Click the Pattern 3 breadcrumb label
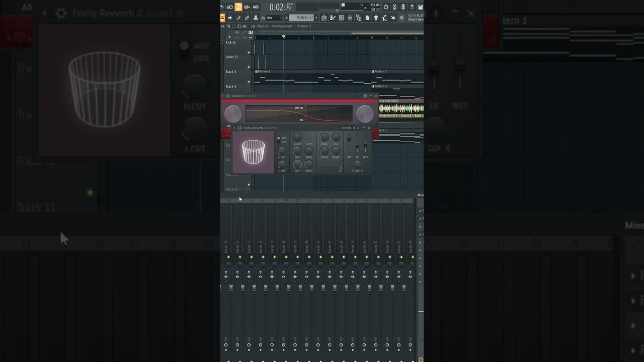This screenshot has width=644, height=362. (304, 26)
